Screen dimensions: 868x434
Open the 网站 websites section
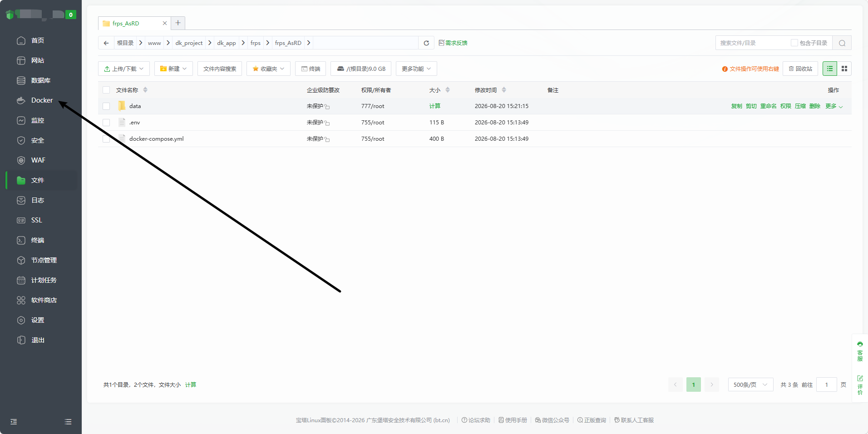[x=37, y=60]
